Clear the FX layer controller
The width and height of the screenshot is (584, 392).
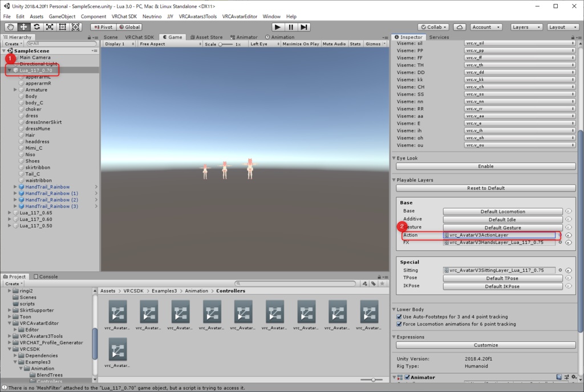569,243
